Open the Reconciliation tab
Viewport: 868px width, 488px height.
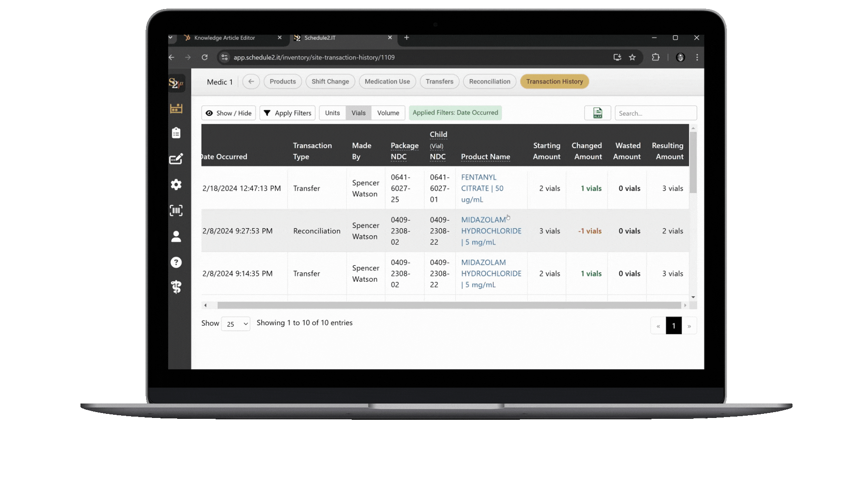tap(489, 81)
